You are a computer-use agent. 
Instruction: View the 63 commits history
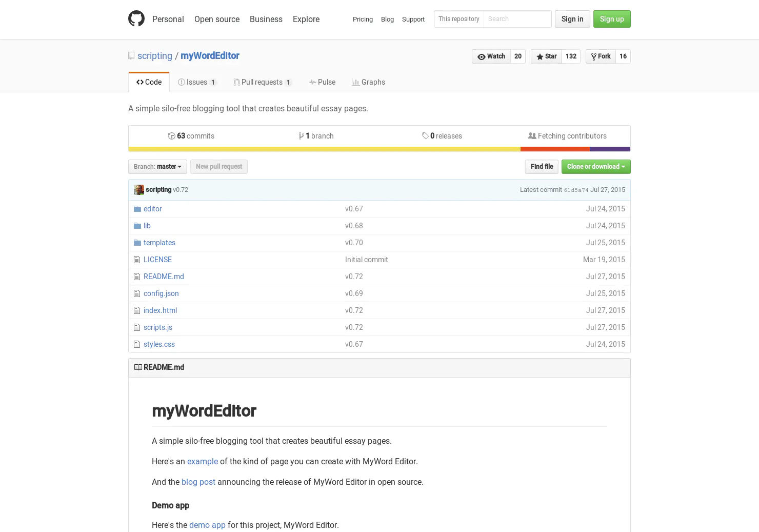coord(191,136)
